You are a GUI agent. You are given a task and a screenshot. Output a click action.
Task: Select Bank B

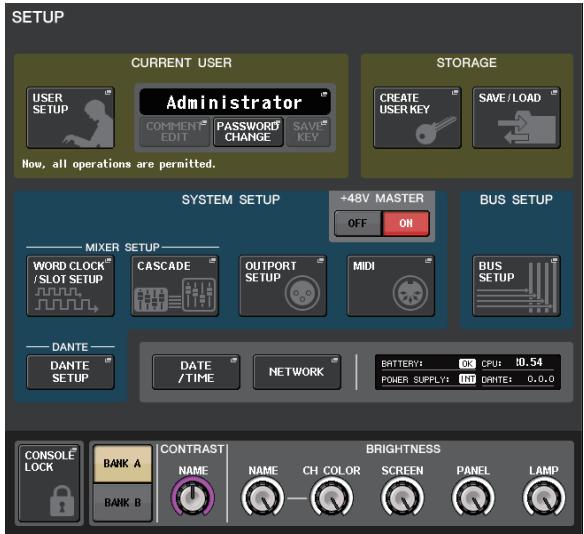[x=123, y=503]
